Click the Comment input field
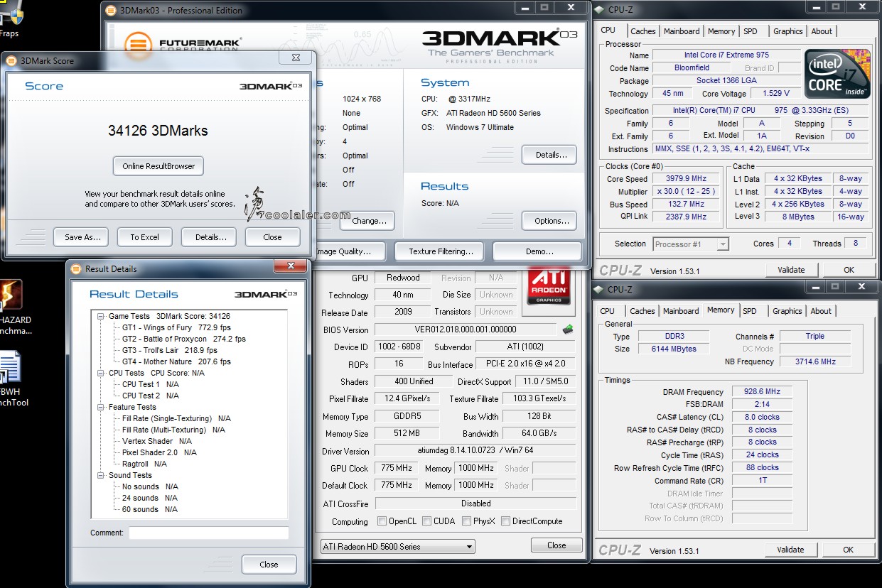 click(208, 533)
